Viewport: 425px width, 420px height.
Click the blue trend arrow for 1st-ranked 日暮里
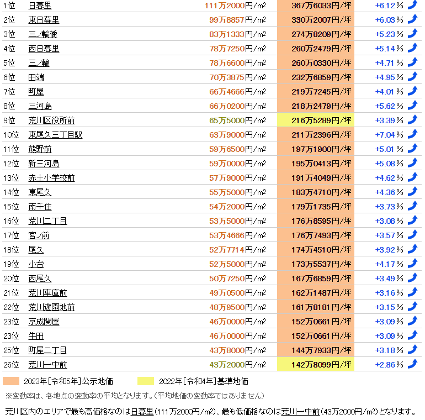[413, 5]
